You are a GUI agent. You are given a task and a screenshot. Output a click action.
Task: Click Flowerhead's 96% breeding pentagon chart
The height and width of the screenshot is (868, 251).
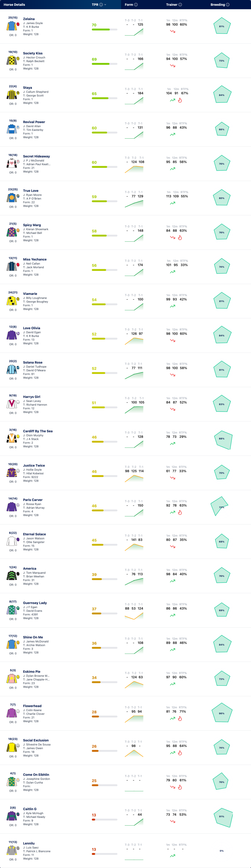pos(222,713)
